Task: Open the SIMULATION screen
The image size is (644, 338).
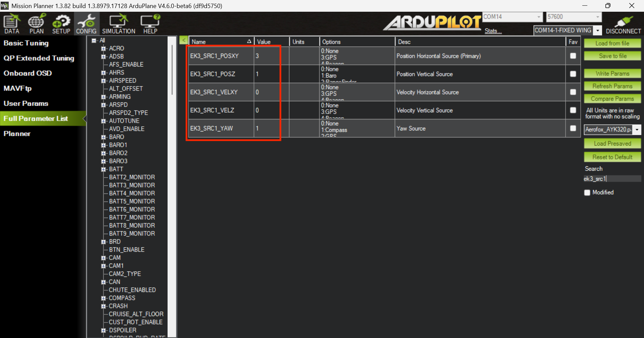Action: pos(118,24)
